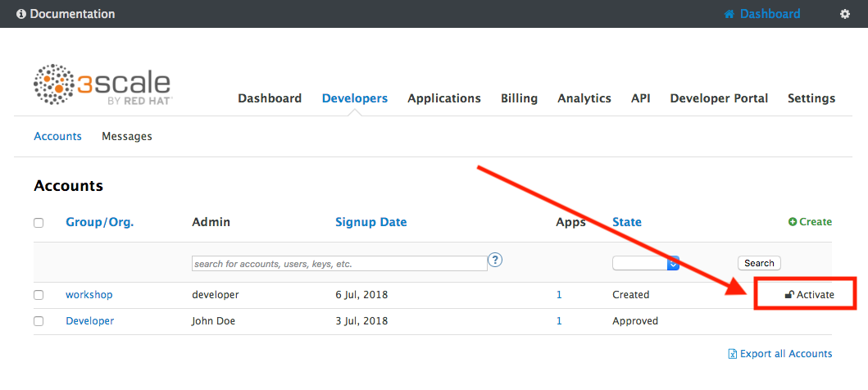Click Export all Accounts link
The width and height of the screenshot is (868, 390).
click(785, 354)
